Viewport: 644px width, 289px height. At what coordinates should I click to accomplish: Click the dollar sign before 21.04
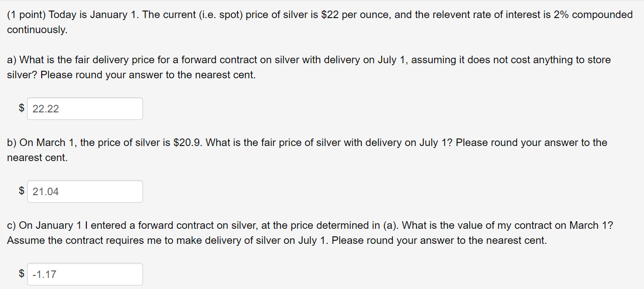[x=22, y=191]
